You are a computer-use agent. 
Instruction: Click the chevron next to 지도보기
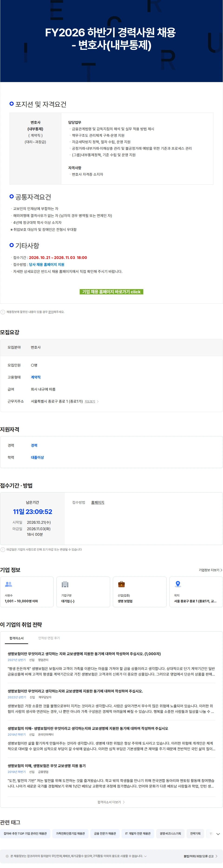click(x=98, y=401)
